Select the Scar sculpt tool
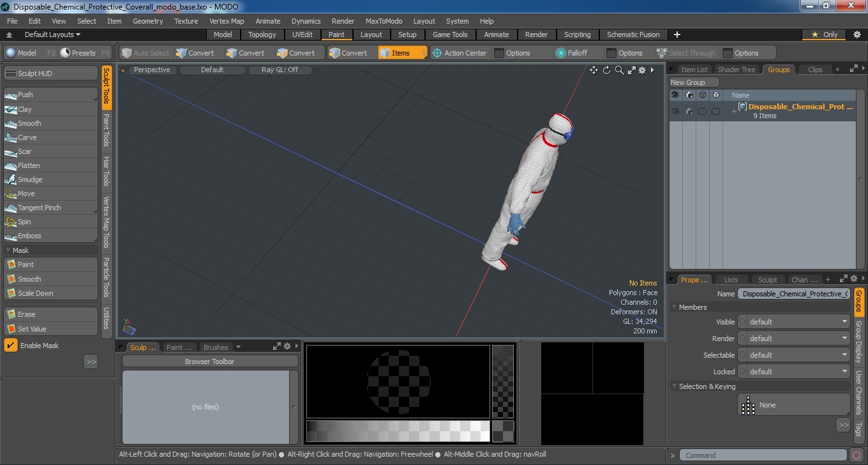This screenshot has height=465, width=868. pos(50,151)
